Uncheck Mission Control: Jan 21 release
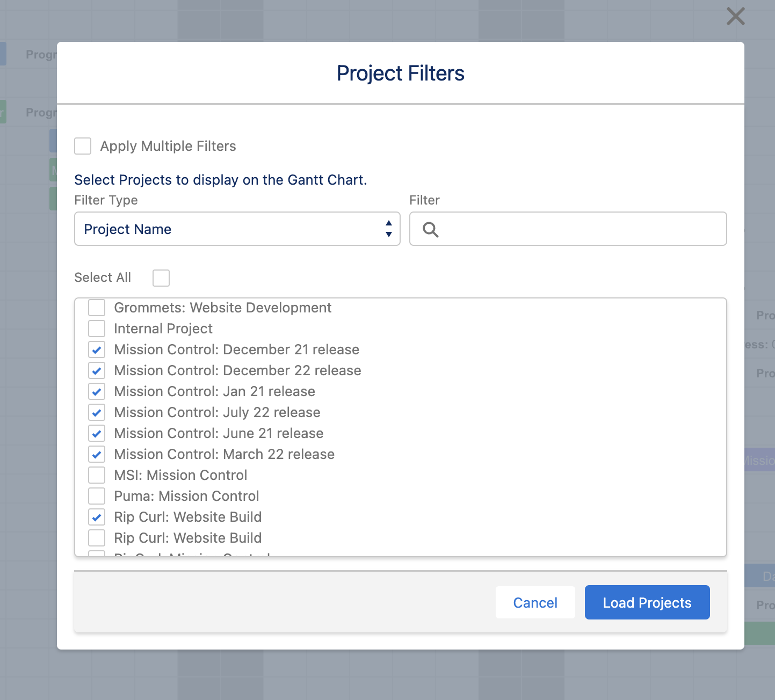 click(x=97, y=391)
